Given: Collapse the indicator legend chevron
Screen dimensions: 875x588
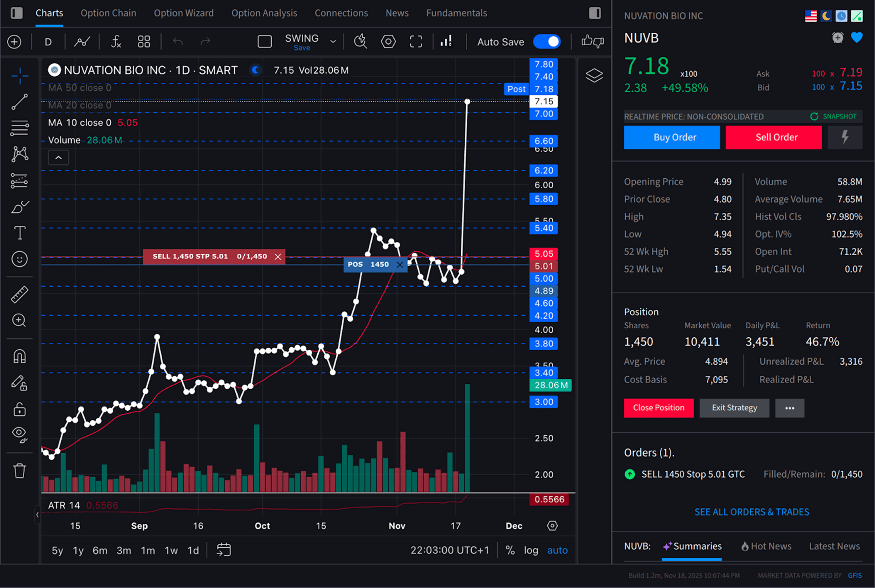Looking at the screenshot, I should pyautogui.click(x=58, y=158).
